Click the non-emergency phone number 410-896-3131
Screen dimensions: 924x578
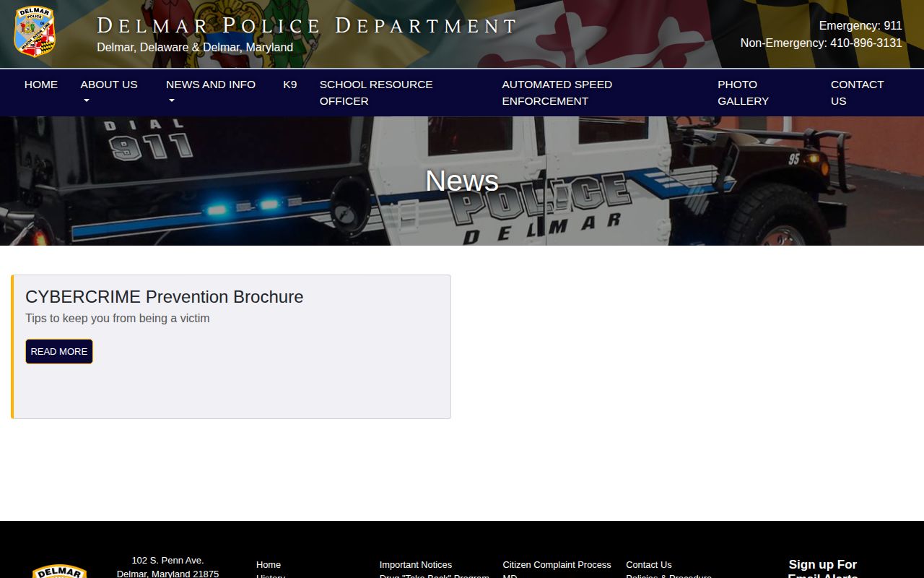[866, 43]
